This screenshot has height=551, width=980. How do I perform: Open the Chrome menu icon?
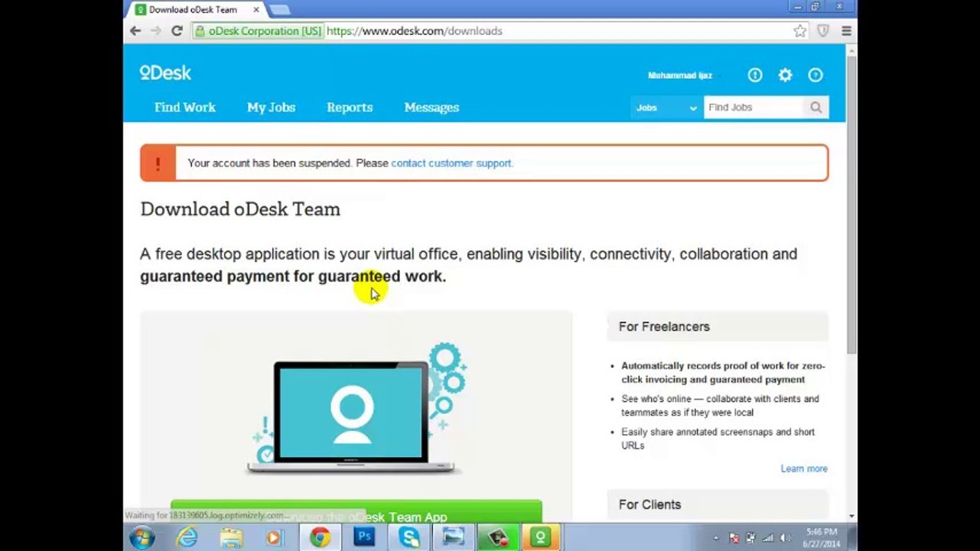[x=846, y=31]
